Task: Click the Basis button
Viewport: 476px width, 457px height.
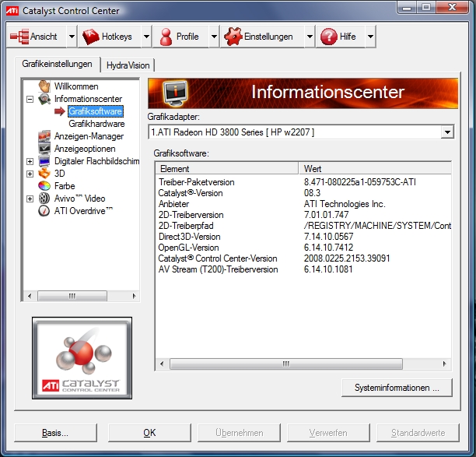Action: click(55, 433)
